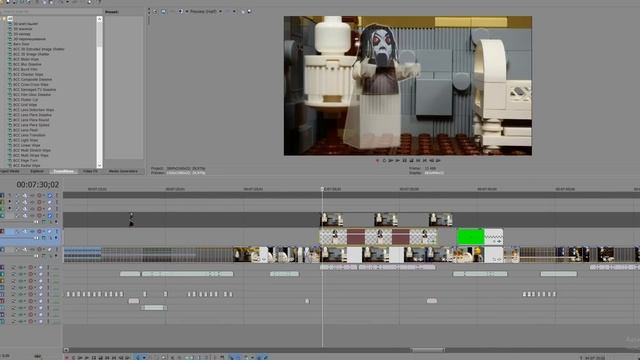Mute the first video track
Screen dimensions: 640x360
coord(49,195)
